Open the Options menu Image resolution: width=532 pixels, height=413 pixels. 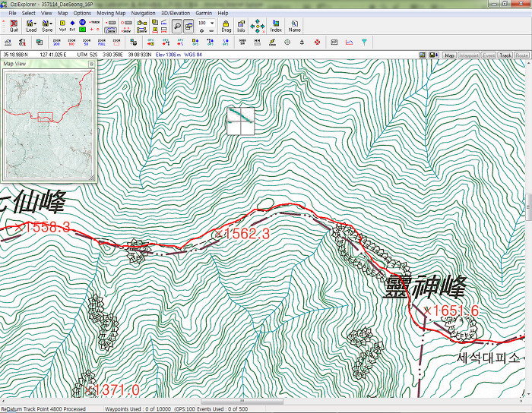82,13
